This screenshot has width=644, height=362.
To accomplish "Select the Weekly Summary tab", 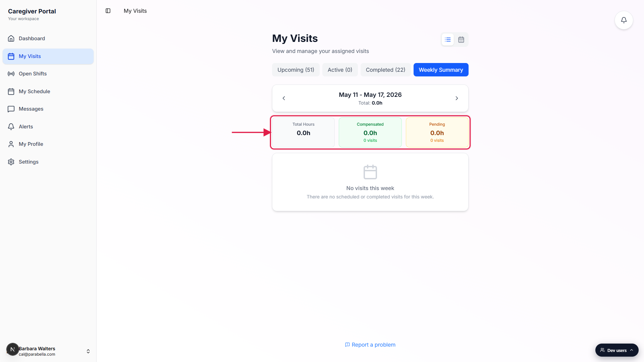I will tap(441, 70).
